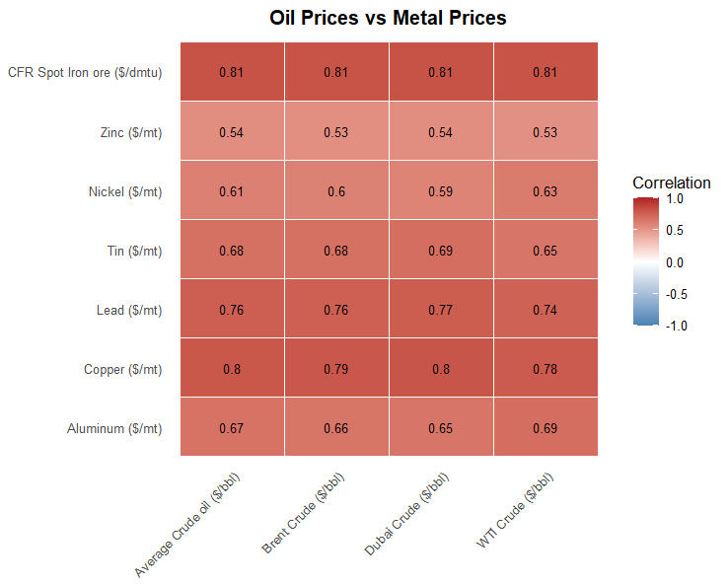The image size is (728, 586).
Task: Click the Aluminum vs WTI Crude 0.69 cell
Action: point(546,427)
